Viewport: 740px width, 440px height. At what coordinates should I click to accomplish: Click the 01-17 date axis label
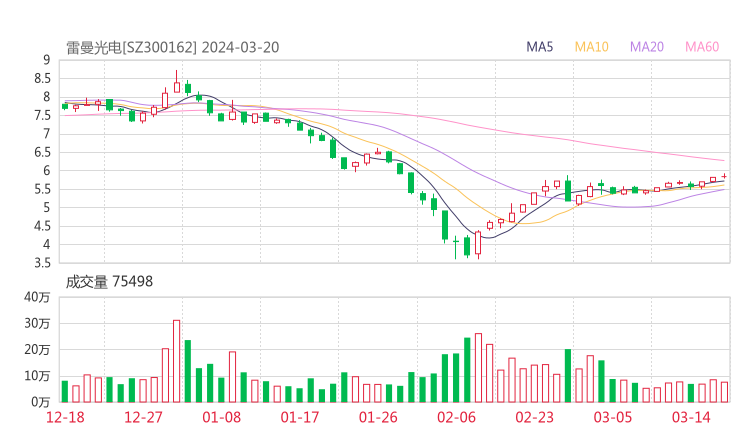coord(300,417)
